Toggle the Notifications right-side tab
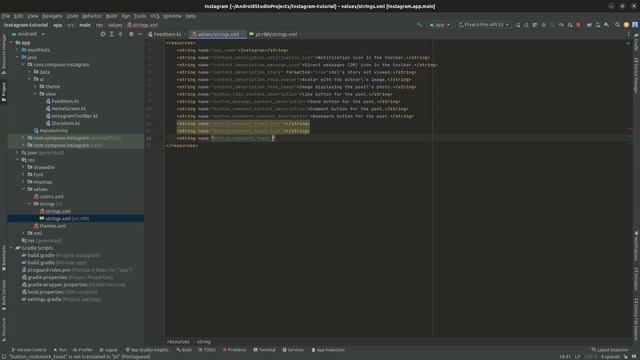 click(x=636, y=247)
